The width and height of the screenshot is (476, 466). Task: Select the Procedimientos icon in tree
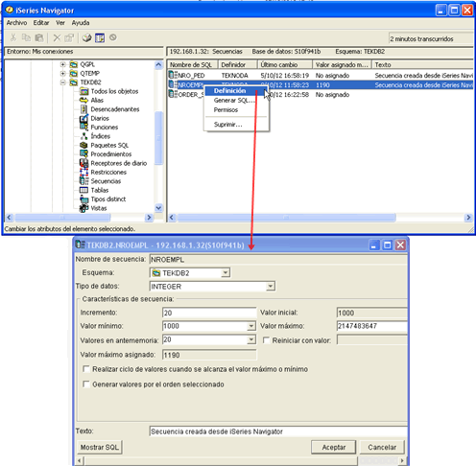pyautogui.click(x=83, y=154)
